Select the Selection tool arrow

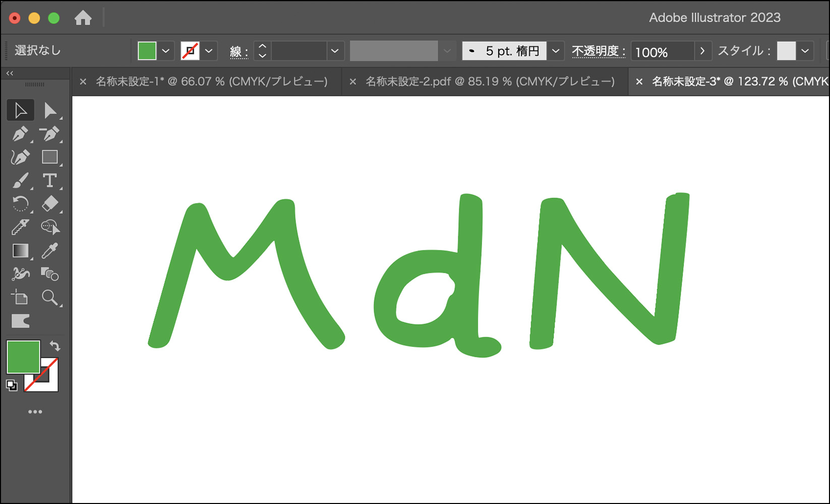[20, 110]
